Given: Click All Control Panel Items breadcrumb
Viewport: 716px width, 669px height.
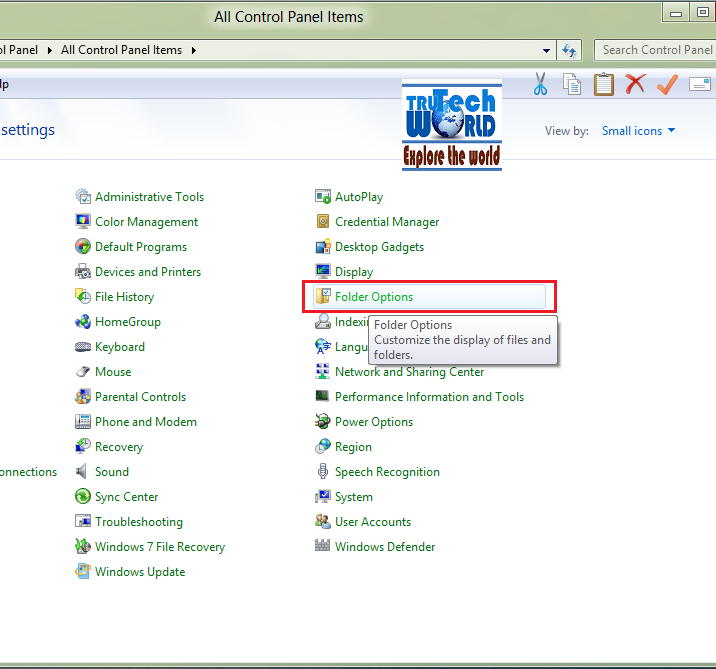Looking at the screenshot, I should click(121, 50).
